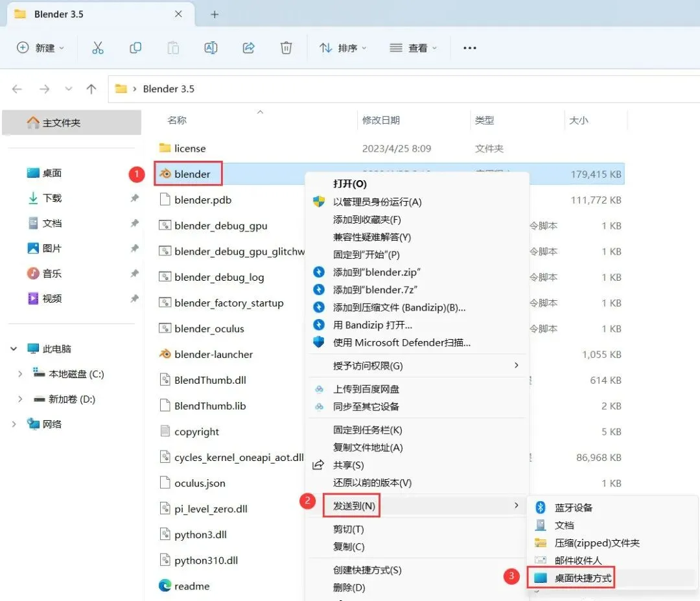Open Documents folder in the sidebar
Screen dimensions: 700x601
click(x=44, y=223)
